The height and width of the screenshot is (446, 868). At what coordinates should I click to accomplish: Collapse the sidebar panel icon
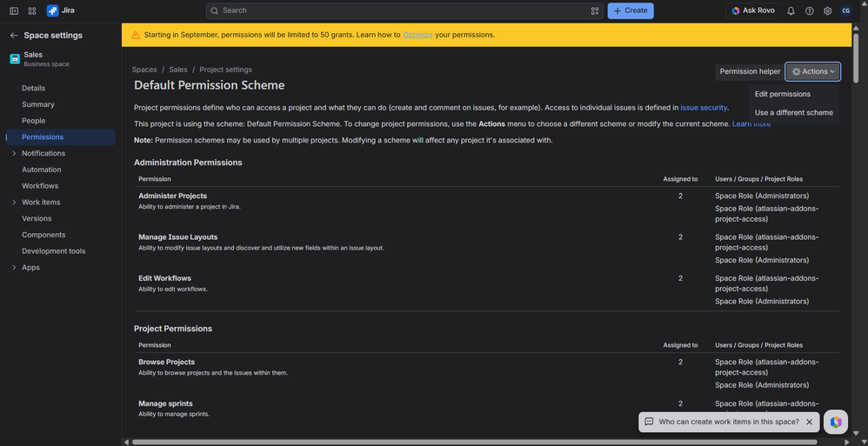tap(14, 10)
